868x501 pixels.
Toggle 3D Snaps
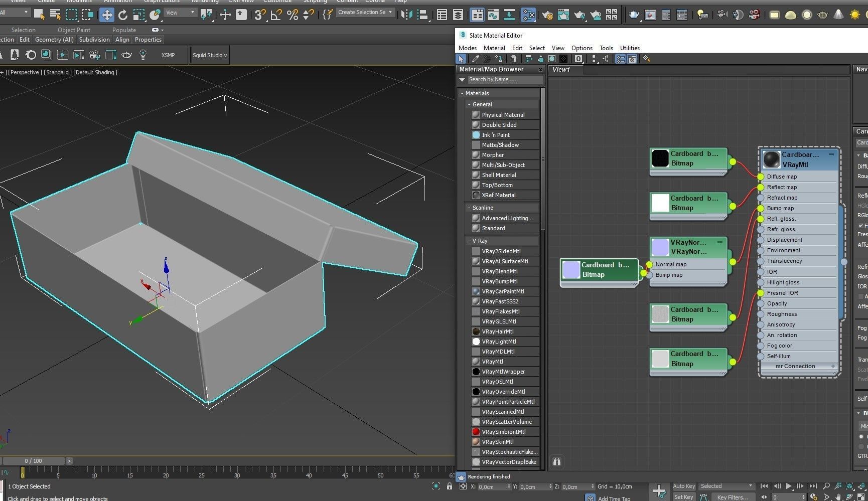tap(259, 15)
